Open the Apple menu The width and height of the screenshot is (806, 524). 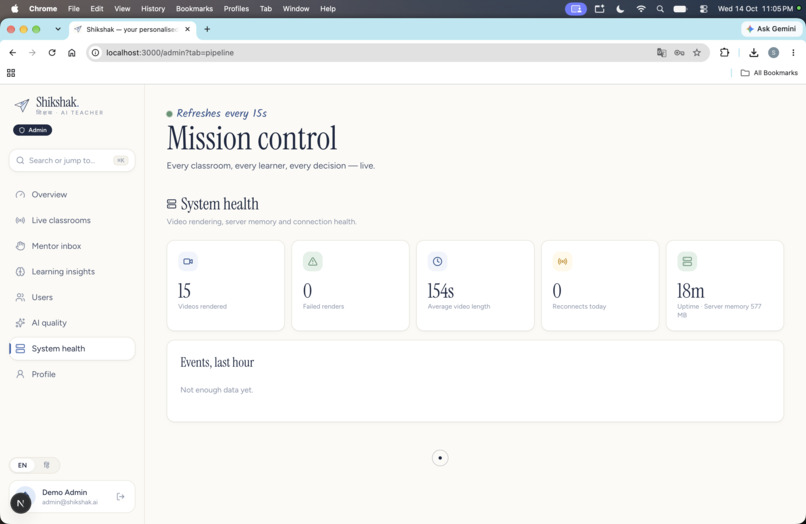click(x=15, y=9)
